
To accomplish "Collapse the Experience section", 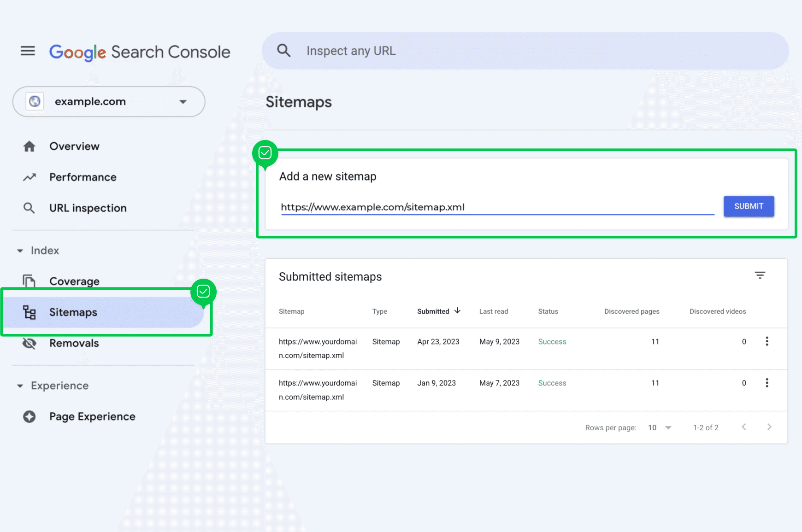I will tap(20, 386).
